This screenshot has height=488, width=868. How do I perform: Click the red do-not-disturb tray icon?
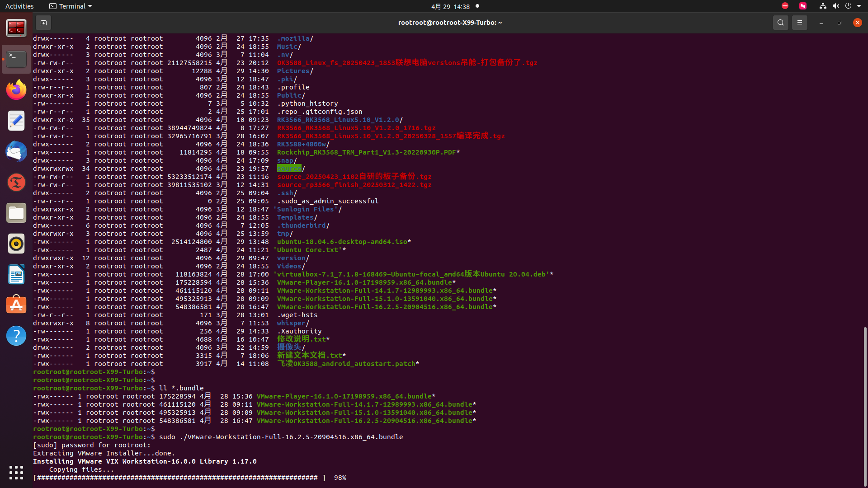(x=785, y=6)
